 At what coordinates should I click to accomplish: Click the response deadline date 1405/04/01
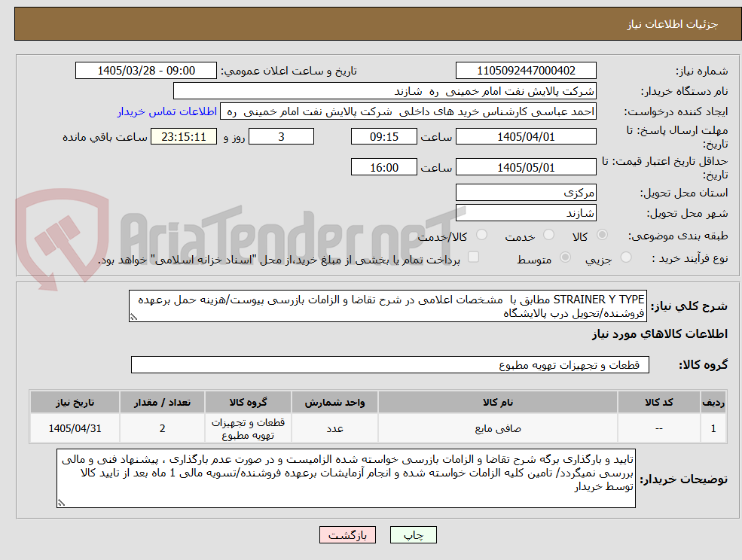coord(526,137)
